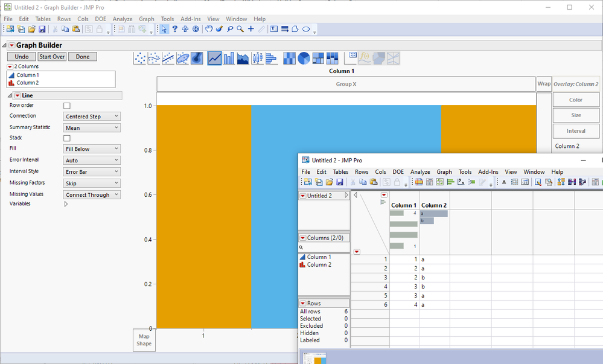Image resolution: width=603 pixels, height=364 pixels.
Task: Toggle the Row order checkbox
Action: 67,106
